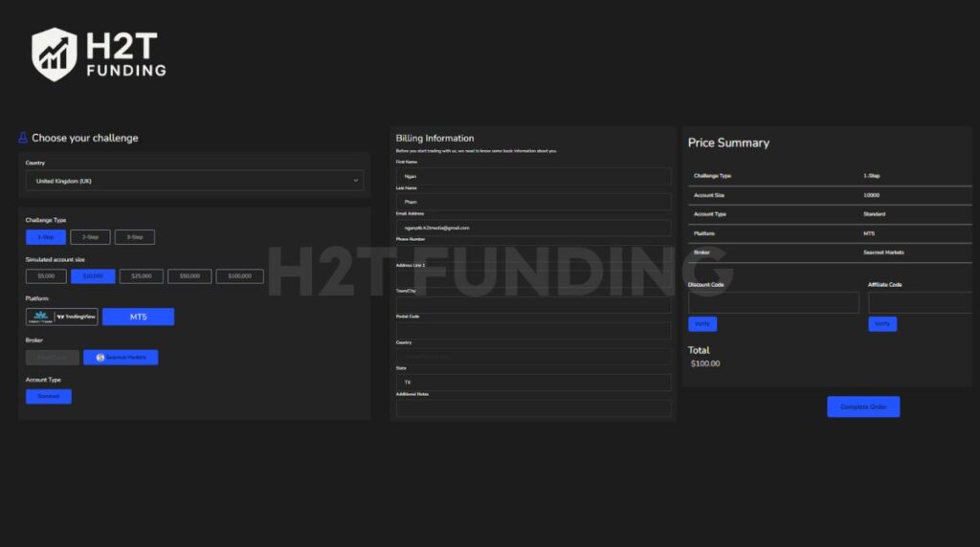Click the H2T Funding shield logo
This screenshot has width=980, height=547.
(x=55, y=55)
